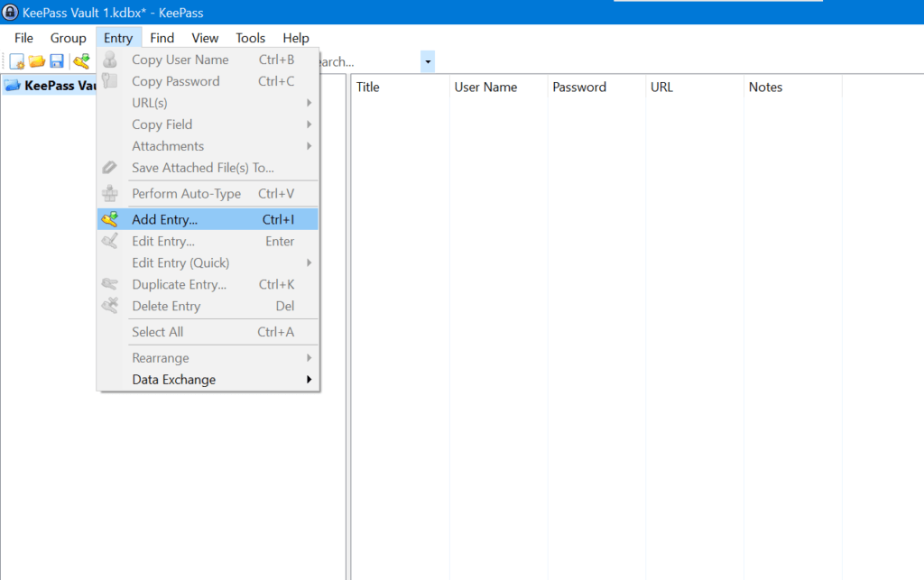Choose Copy User Name menu item
Viewport: 924px width, 580px height.
pos(208,60)
